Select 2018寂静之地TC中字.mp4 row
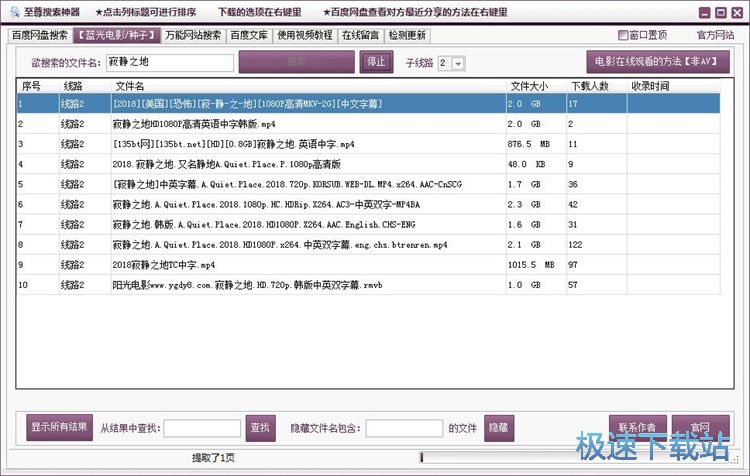The width and height of the screenshot is (750, 476). tap(368, 265)
